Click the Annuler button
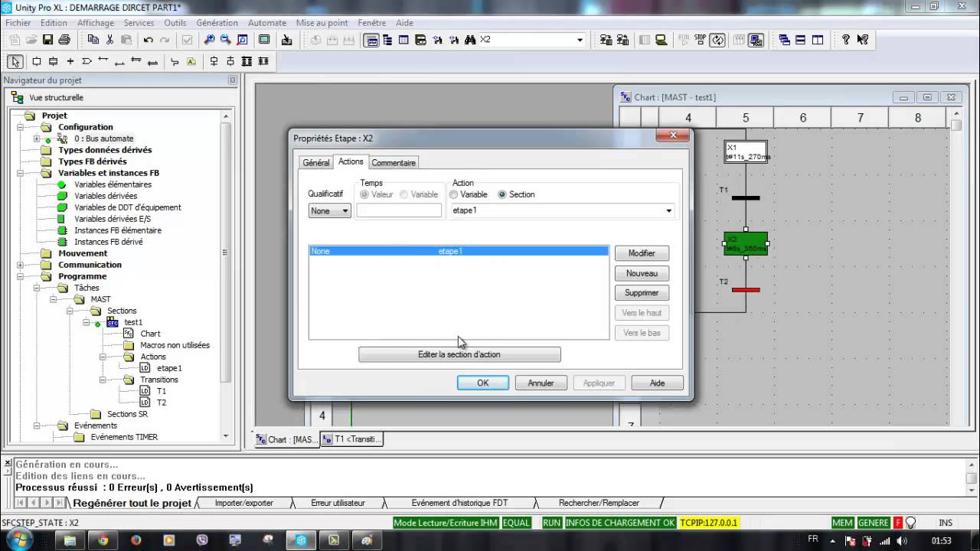This screenshot has width=980, height=551. tap(541, 383)
